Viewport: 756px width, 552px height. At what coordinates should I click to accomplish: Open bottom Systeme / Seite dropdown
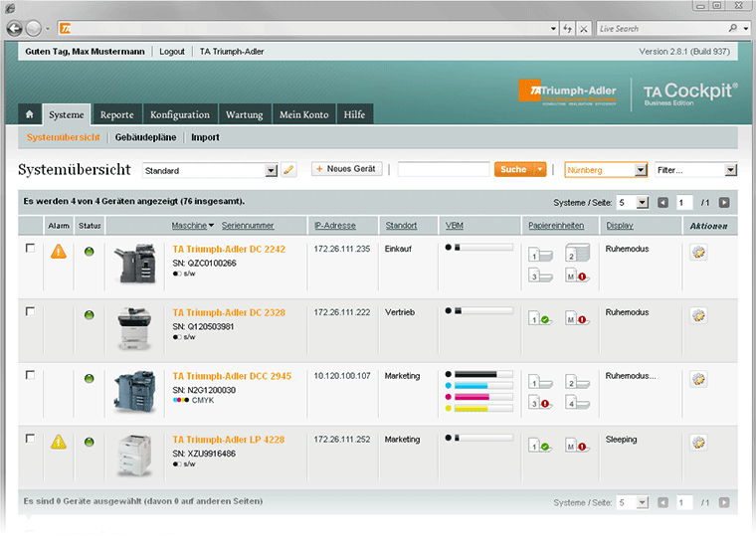click(643, 502)
